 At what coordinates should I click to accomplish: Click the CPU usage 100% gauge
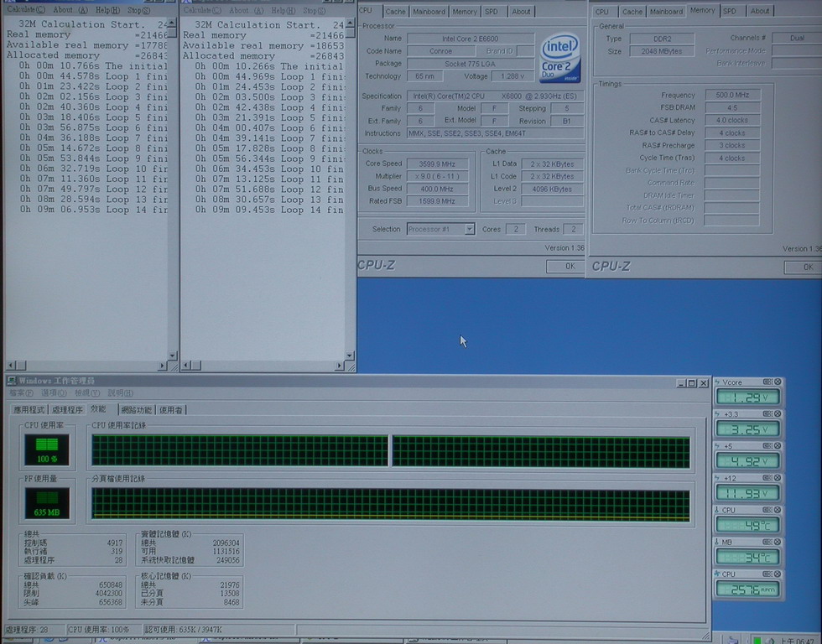[47, 450]
